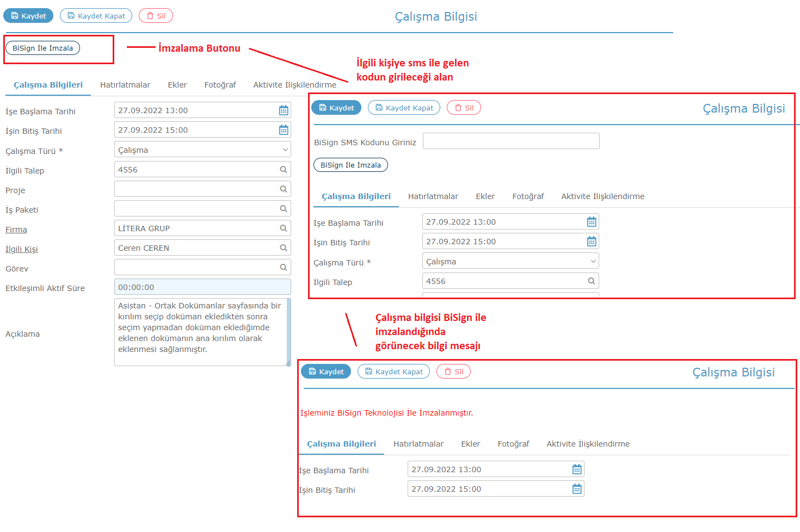
Task: Click Kaydet button in SMS code panel
Action: click(336, 108)
